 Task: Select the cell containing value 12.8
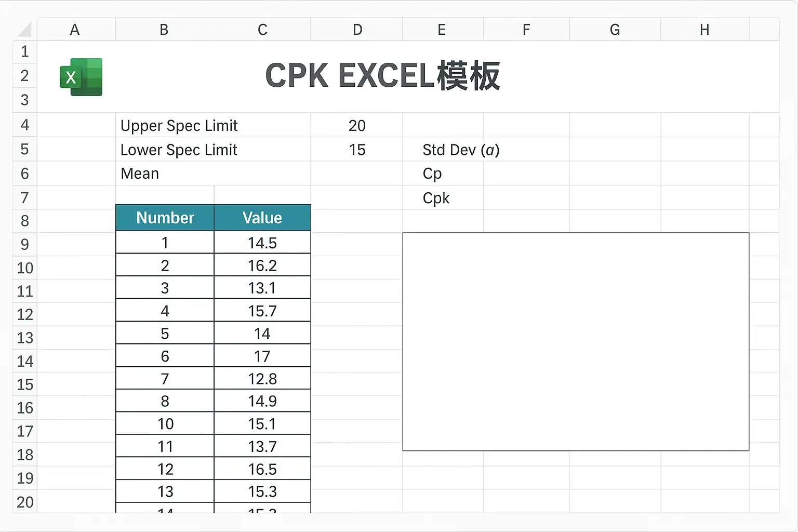(x=262, y=379)
